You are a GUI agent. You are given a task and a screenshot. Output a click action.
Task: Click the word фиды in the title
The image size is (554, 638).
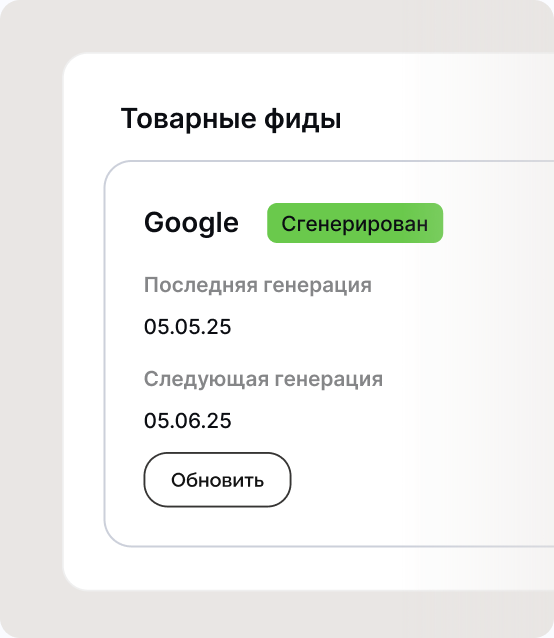point(303,120)
